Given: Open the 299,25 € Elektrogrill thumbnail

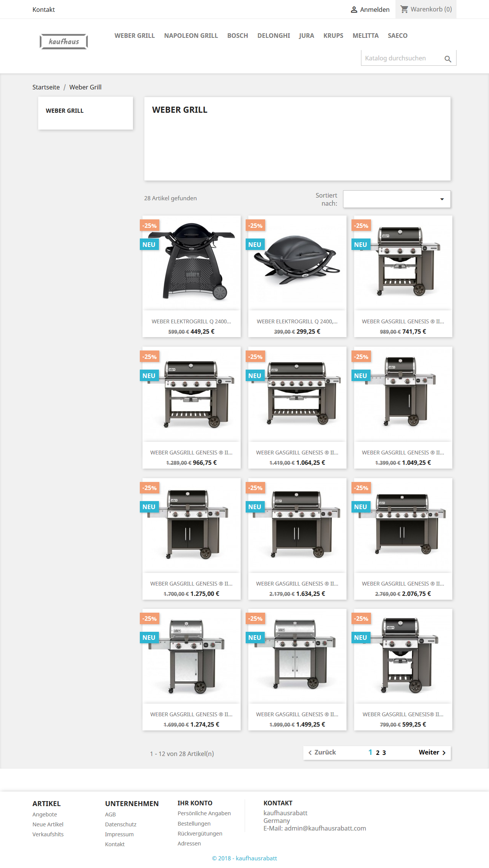Looking at the screenshot, I should click(297, 263).
